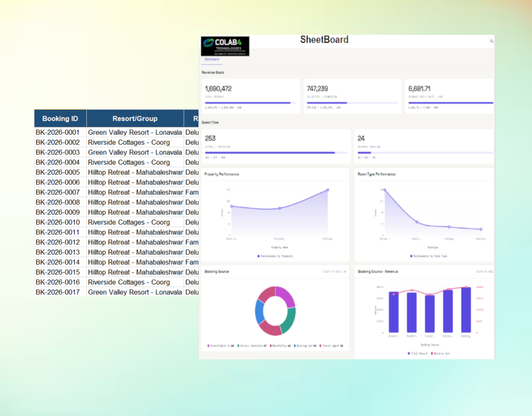Image resolution: width=532 pixels, height=416 pixels.
Task: Select the 1,690,472 total revenue value
Action: (218, 88)
